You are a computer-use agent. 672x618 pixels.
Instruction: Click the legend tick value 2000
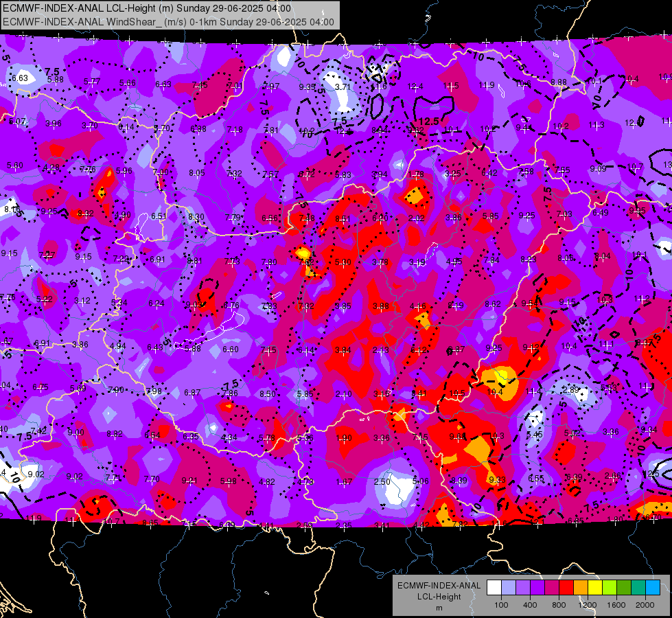(645, 605)
